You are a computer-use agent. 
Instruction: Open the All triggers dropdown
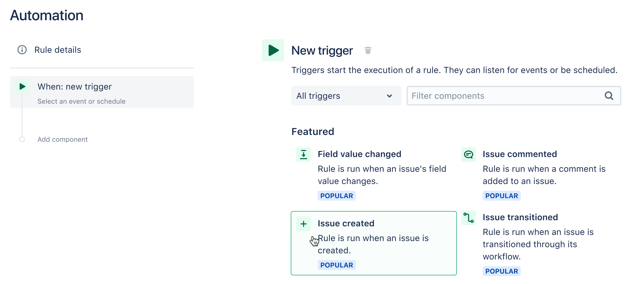[x=347, y=96]
